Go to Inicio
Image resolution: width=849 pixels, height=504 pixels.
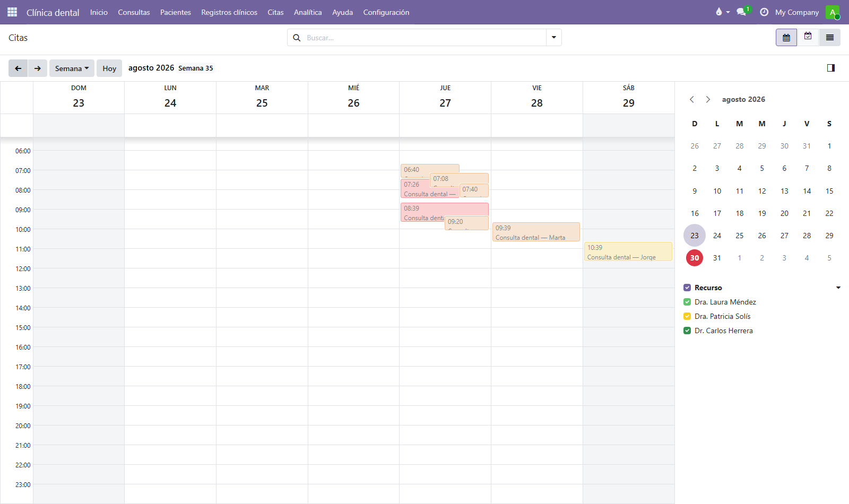coord(99,12)
